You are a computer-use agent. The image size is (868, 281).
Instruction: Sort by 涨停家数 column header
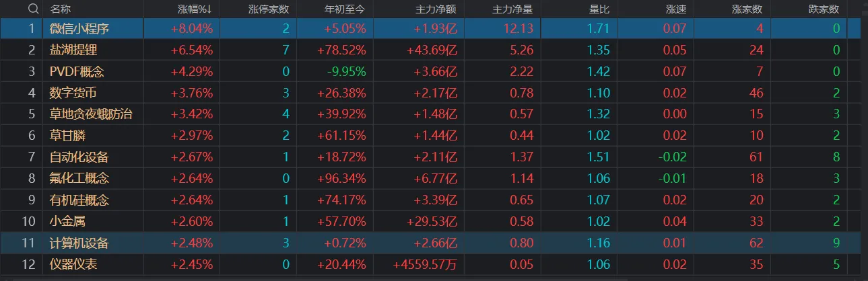(269, 9)
